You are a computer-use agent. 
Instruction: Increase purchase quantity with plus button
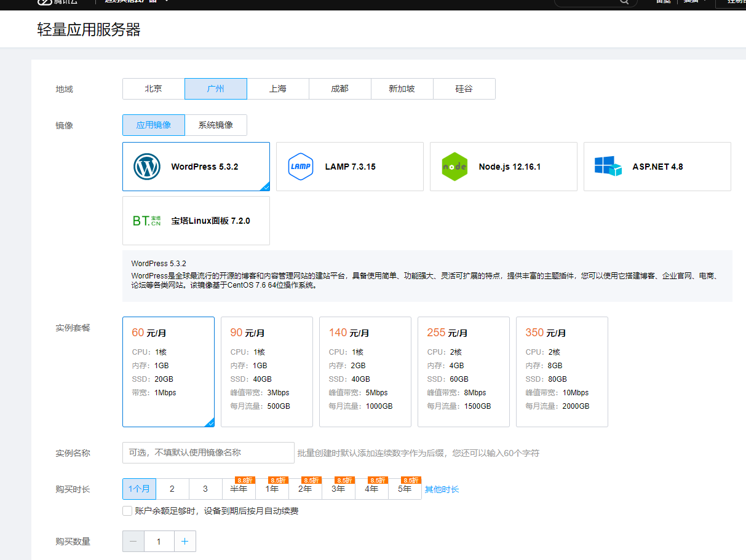[185, 542]
